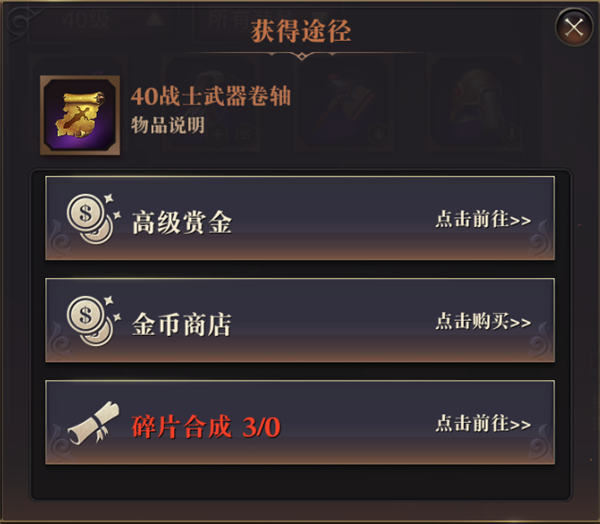The width and height of the screenshot is (600, 524).
Task: Click the coin icon beside 金币商店
Action: [x=93, y=321]
